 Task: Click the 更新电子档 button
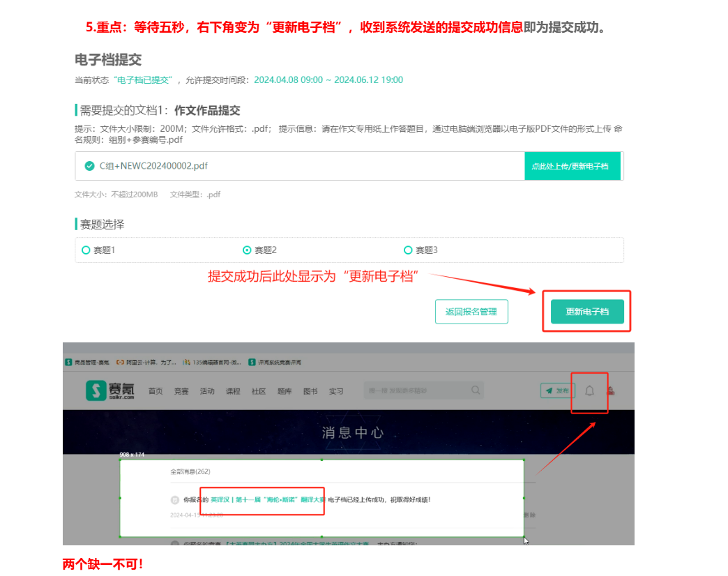pos(586,312)
